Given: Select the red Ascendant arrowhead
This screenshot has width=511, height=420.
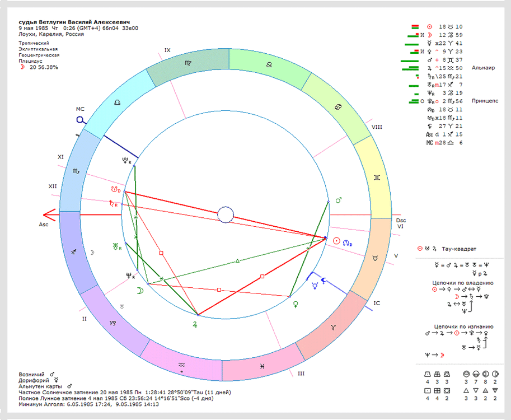Looking at the screenshot, I should 49,215.
